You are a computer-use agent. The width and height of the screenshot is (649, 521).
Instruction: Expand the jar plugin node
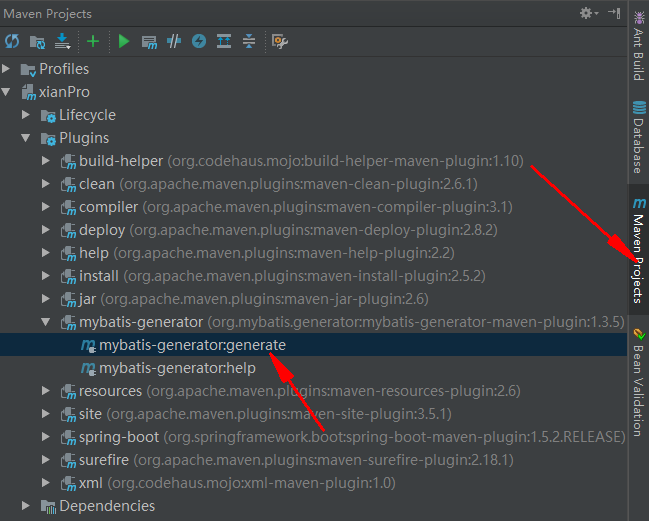(46, 298)
